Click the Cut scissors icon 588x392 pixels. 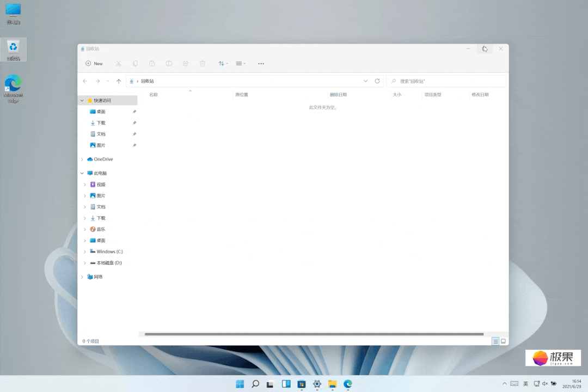click(118, 63)
